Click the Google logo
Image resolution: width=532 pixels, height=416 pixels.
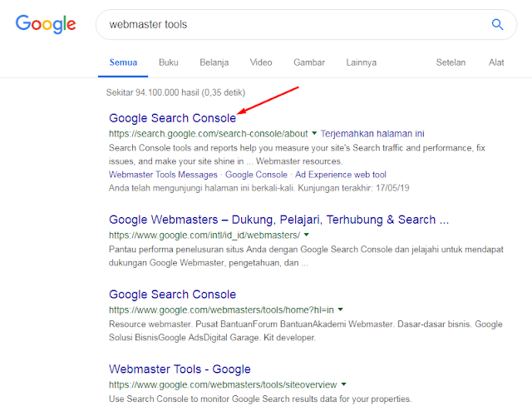46,24
